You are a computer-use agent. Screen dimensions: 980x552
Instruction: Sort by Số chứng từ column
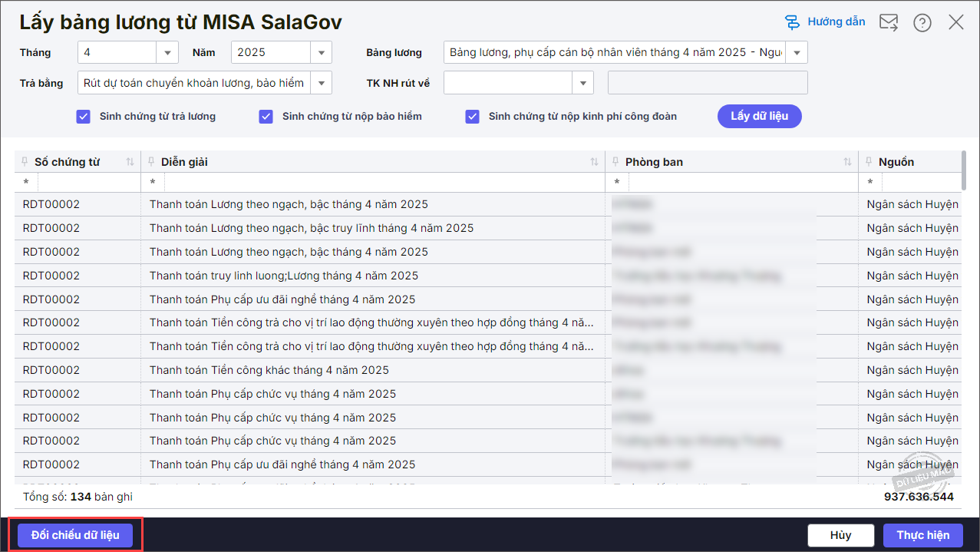tap(130, 162)
